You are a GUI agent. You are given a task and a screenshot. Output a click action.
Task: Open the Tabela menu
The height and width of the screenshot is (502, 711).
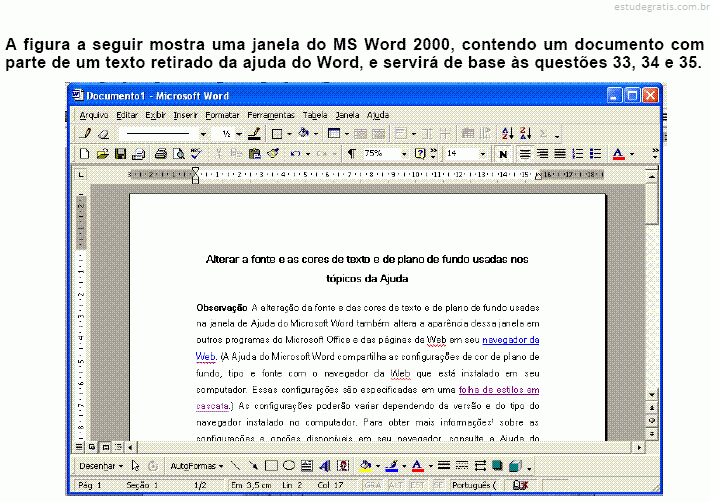coord(315,115)
